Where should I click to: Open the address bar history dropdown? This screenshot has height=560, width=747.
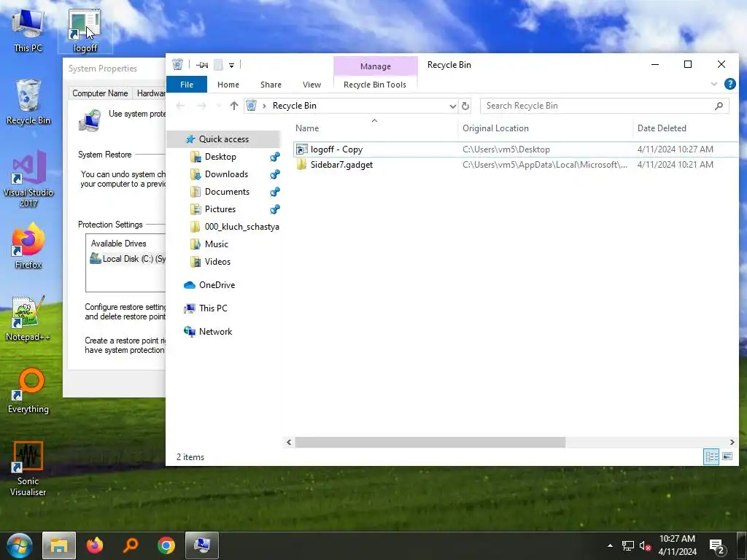452,106
